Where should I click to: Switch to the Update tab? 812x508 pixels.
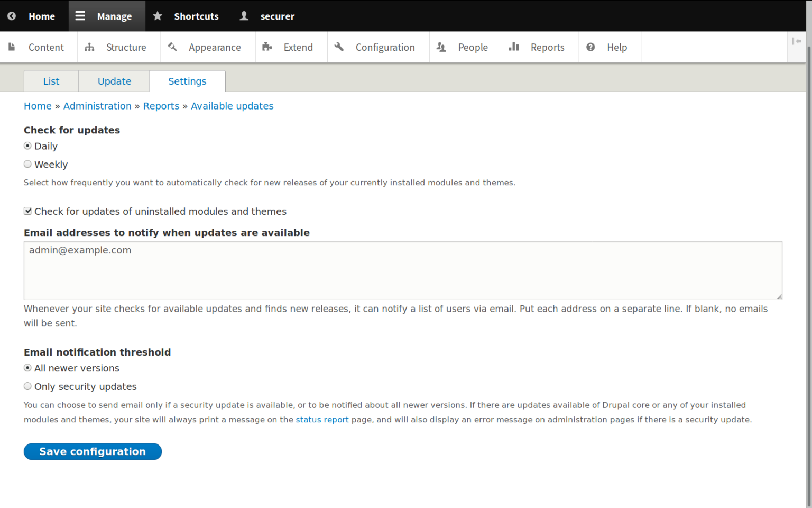coord(114,81)
